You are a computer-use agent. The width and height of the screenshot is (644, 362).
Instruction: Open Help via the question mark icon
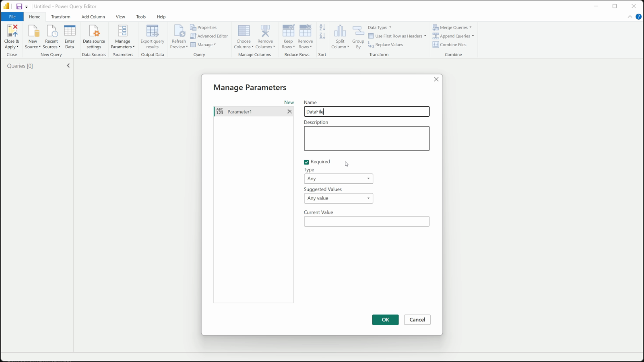pos(638,16)
